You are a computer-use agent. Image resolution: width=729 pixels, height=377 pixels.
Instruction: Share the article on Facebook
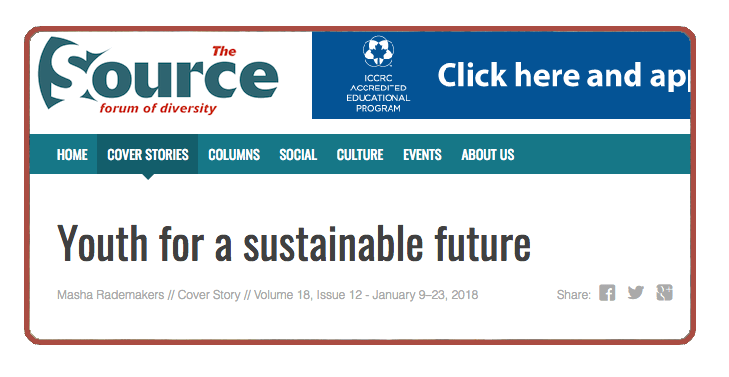click(607, 293)
